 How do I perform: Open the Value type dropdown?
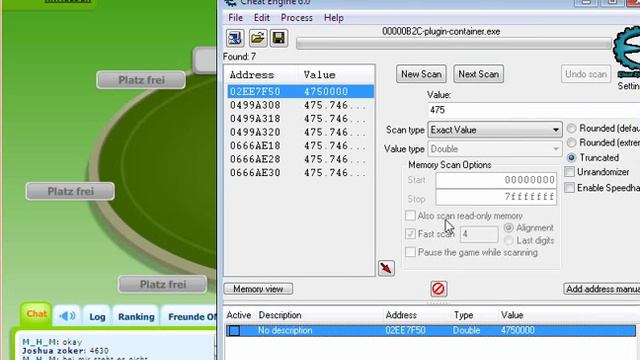[x=495, y=149]
